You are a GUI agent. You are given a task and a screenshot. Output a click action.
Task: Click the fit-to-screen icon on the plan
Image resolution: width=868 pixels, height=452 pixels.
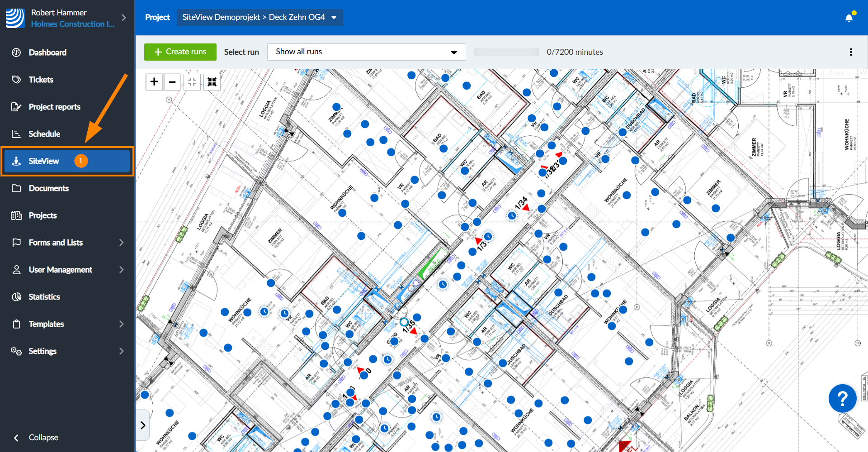[x=192, y=81]
